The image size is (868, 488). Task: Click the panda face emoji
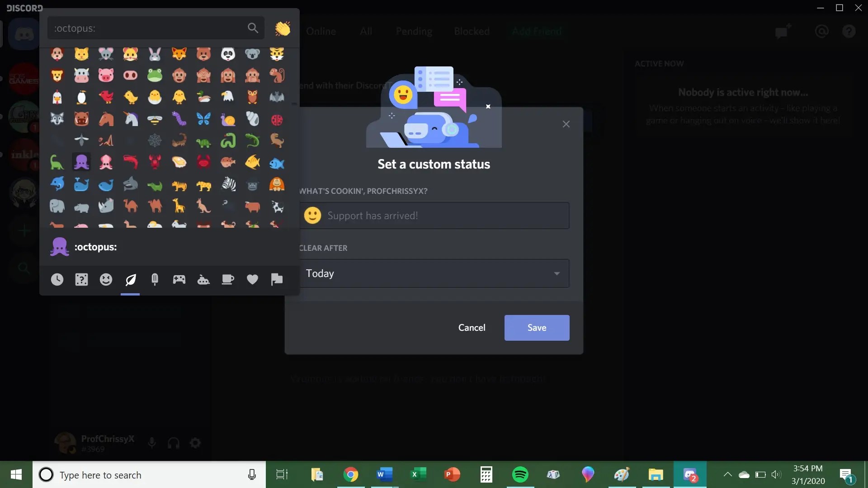[228, 54]
